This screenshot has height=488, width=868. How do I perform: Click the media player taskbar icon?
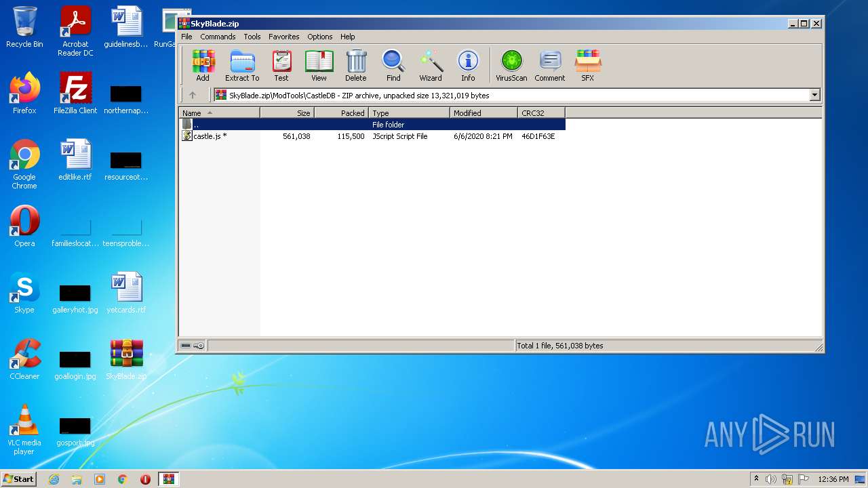[x=100, y=479]
